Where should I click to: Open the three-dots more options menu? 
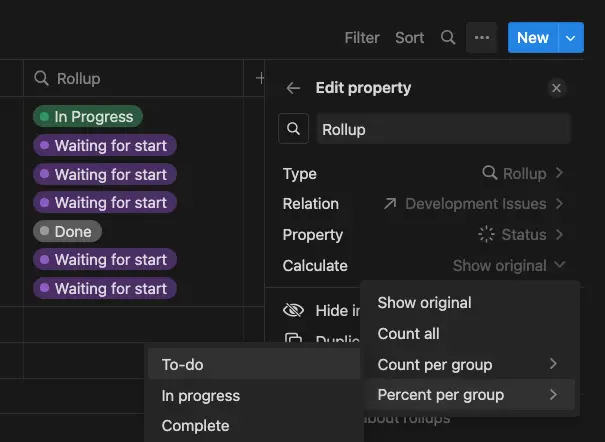tap(482, 38)
